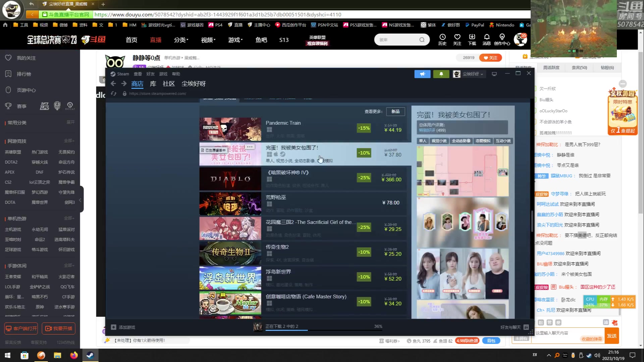644x362 pixels.
Task: Toggle the gray square button left of paint icon
Action: pyautogui.click(x=606, y=322)
